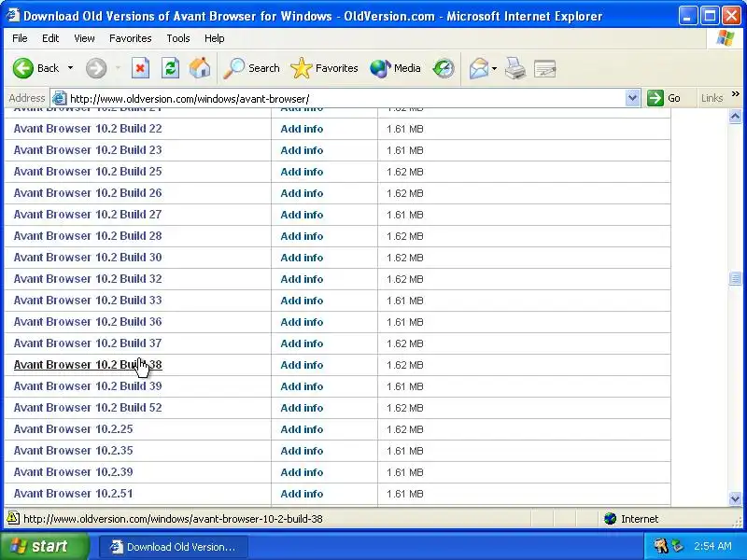Viewport: 747px width, 560px height.
Task: Open the Edit menu
Action: (50, 38)
